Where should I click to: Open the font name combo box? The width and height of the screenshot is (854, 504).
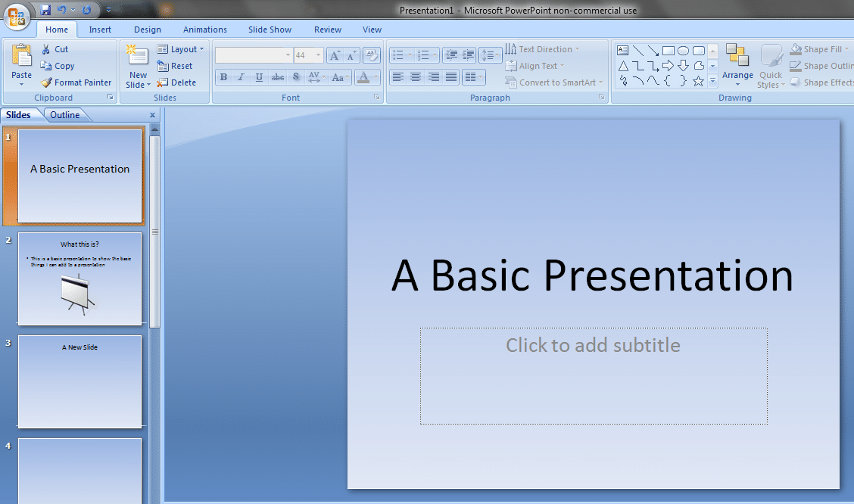coord(288,55)
